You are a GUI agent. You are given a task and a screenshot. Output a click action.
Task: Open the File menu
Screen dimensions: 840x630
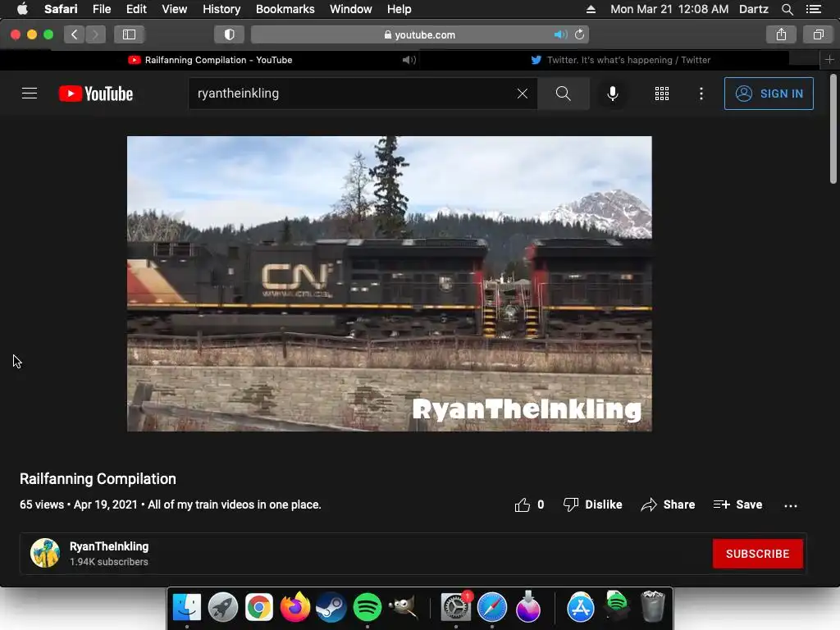(x=101, y=9)
